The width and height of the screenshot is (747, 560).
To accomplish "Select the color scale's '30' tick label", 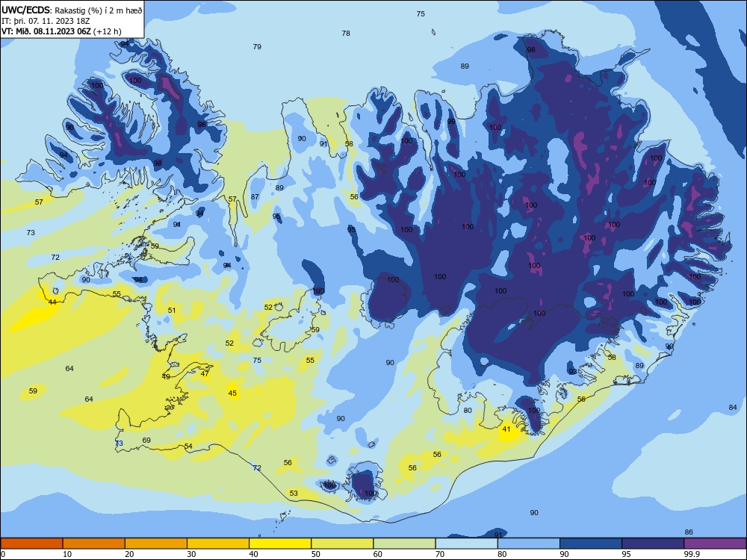I will 191,554.
